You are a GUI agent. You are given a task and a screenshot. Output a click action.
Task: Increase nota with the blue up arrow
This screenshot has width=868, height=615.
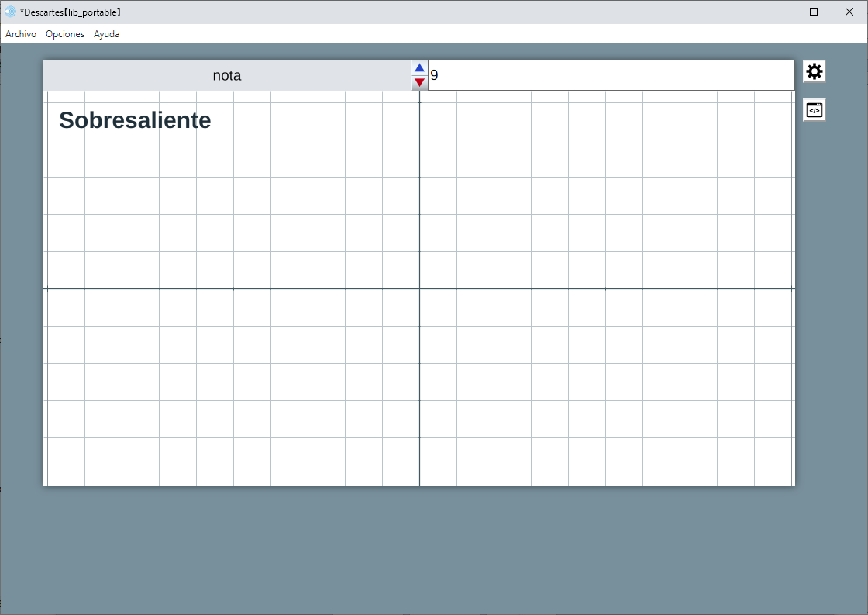point(419,68)
